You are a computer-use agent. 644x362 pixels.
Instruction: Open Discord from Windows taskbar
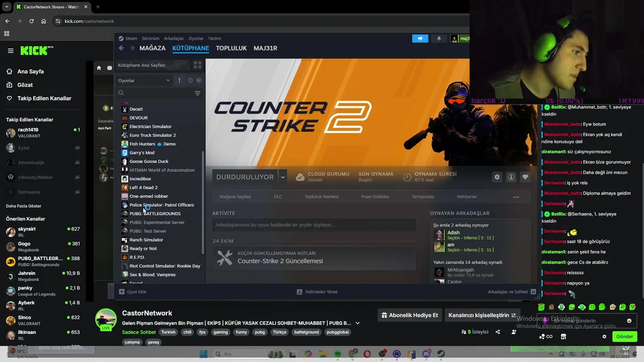pos(427,354)
